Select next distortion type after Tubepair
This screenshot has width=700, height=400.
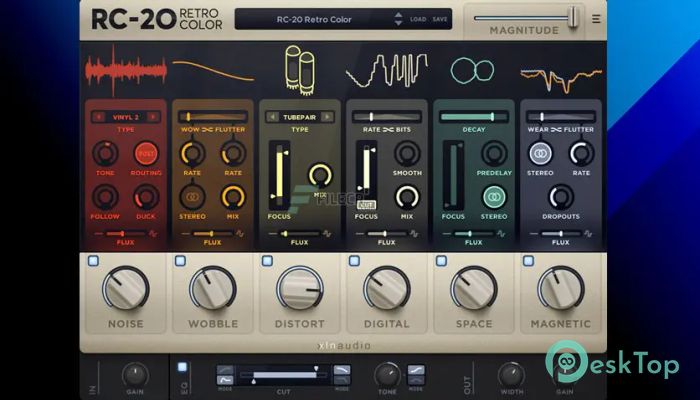click(x=327, y=117)
